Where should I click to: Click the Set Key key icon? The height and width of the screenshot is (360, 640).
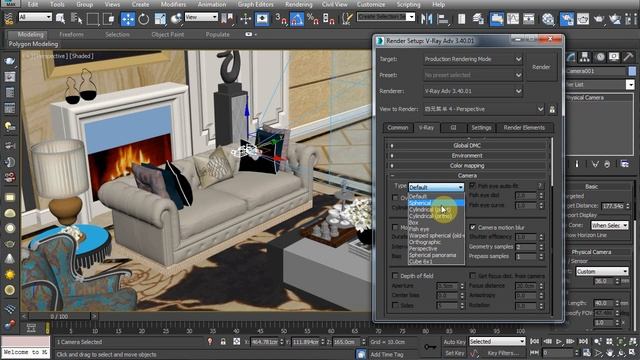pos(430,347)
